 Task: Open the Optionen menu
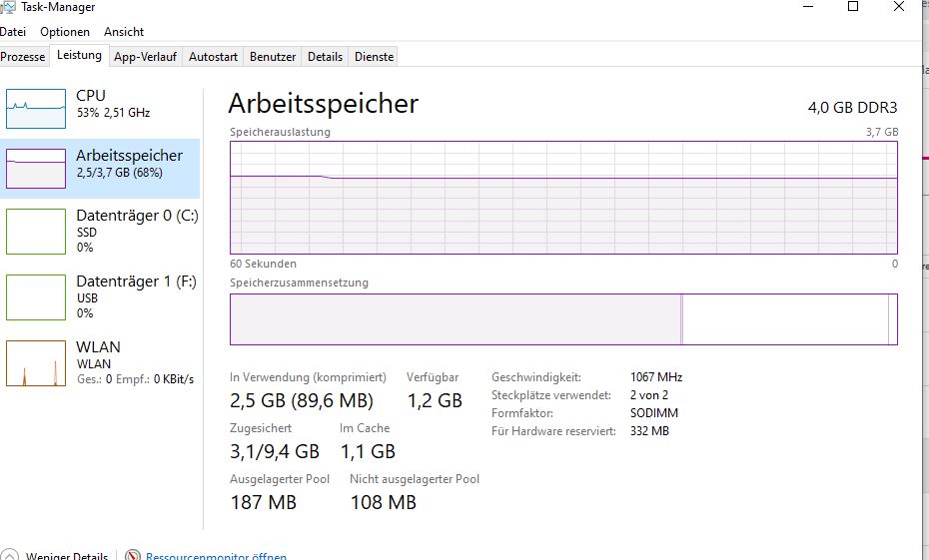point(65,32)
